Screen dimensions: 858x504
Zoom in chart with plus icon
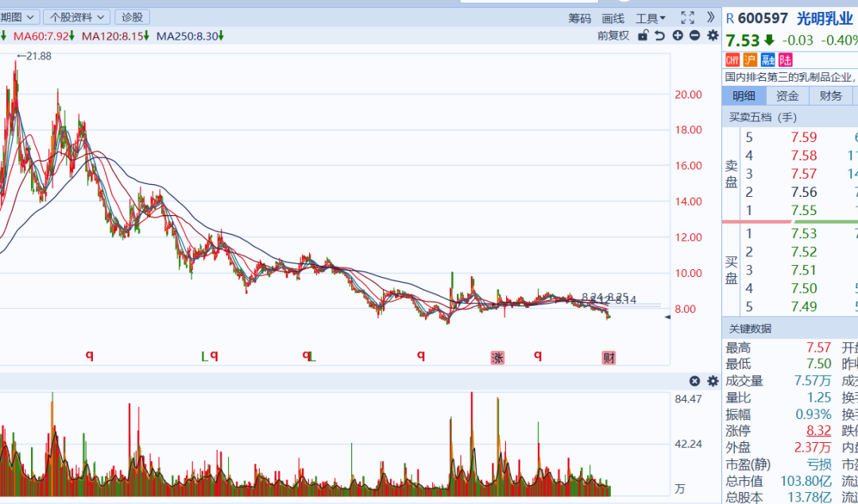pyautogui.click(x=678, y=36)
